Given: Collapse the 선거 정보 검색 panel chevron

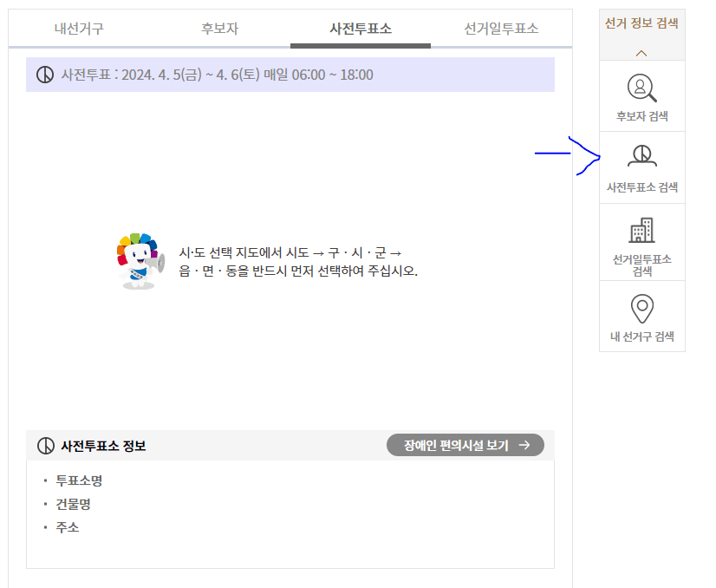Looking at the screenshot, I should point(641,51).
